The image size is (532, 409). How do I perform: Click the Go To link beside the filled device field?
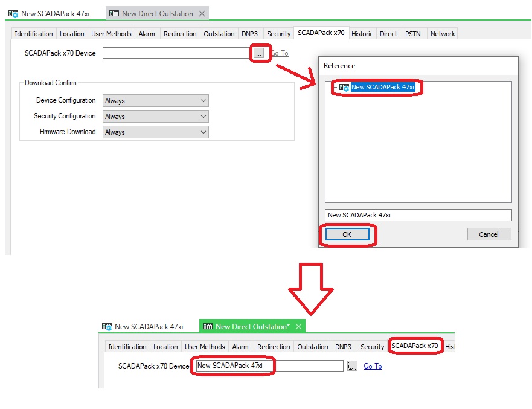(x=373, y=366)
